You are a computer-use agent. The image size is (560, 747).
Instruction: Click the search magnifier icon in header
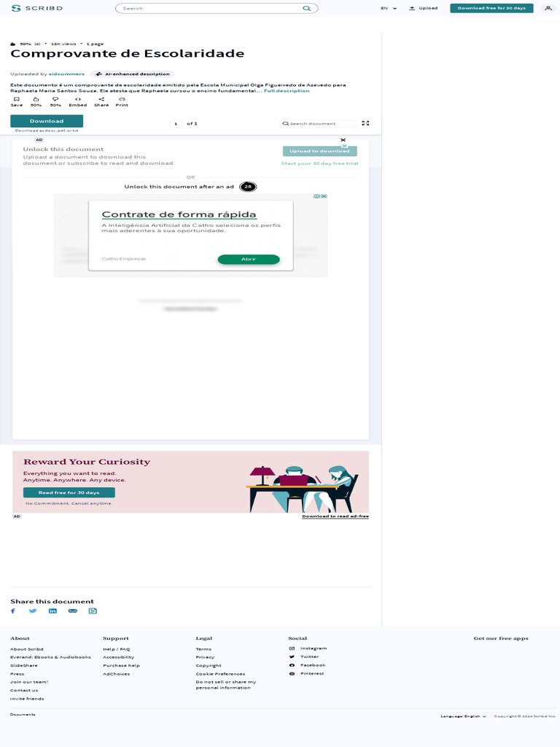click(307, 8)
